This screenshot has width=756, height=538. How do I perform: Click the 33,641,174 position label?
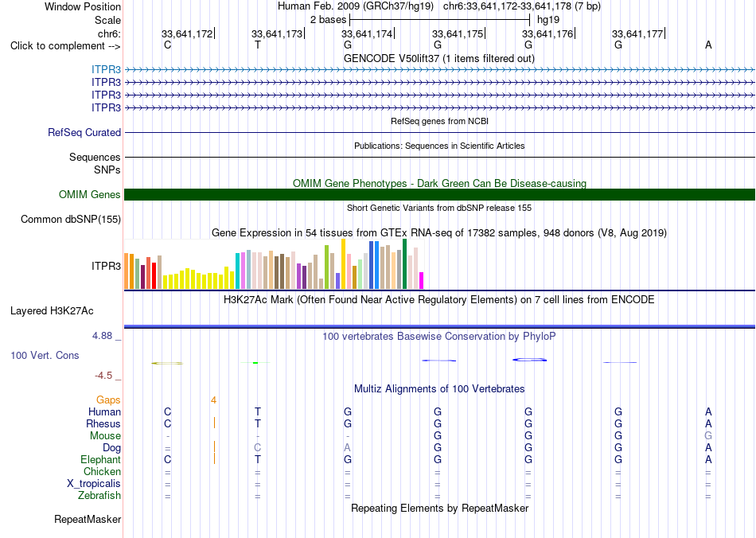click(x=367, y=33)
